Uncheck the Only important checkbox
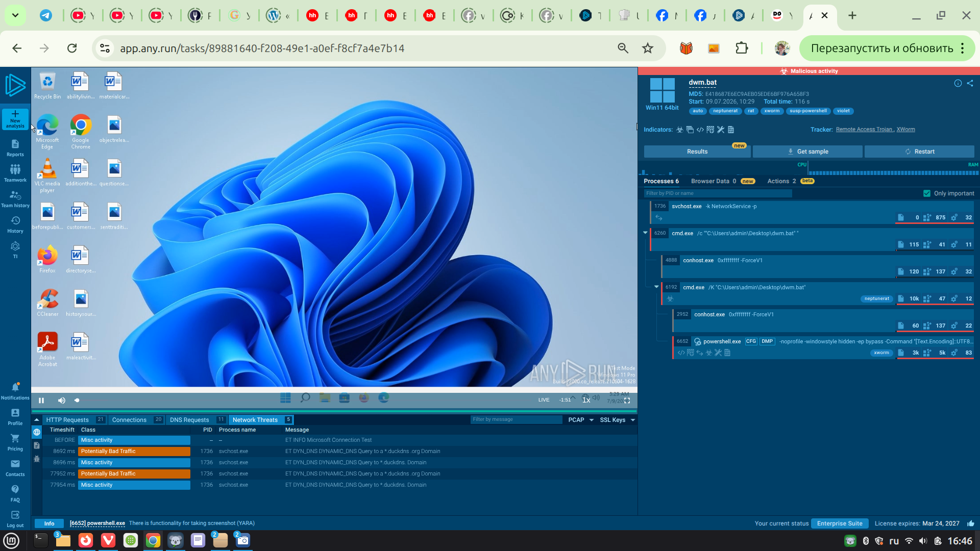 [x=927, y=193]
